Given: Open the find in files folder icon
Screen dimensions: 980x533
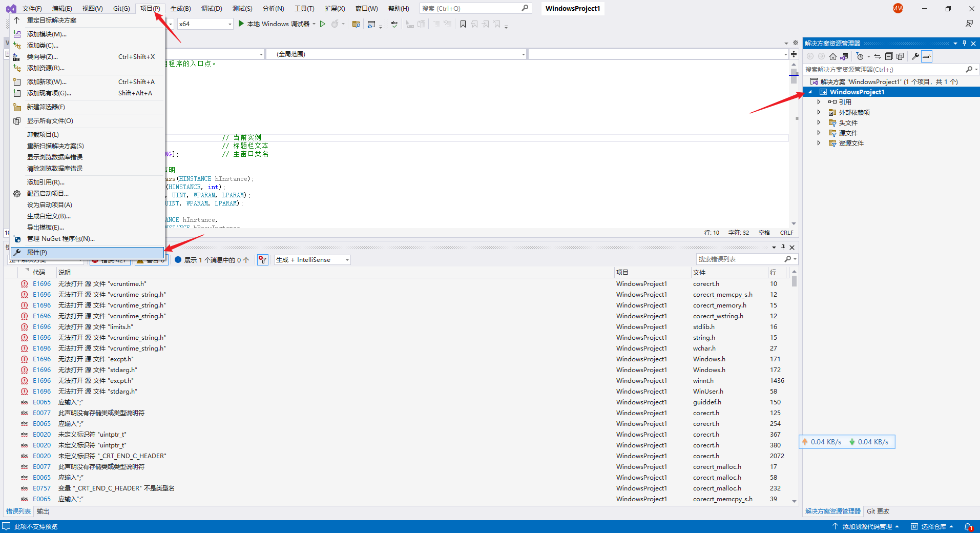Looking at the screenshot, I should [356, 24].
